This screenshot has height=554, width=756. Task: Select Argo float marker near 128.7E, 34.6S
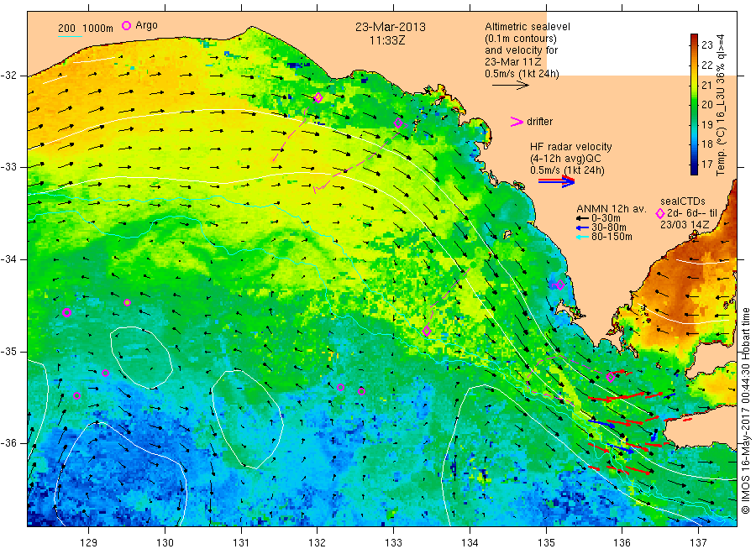click(x=67, y=312)
